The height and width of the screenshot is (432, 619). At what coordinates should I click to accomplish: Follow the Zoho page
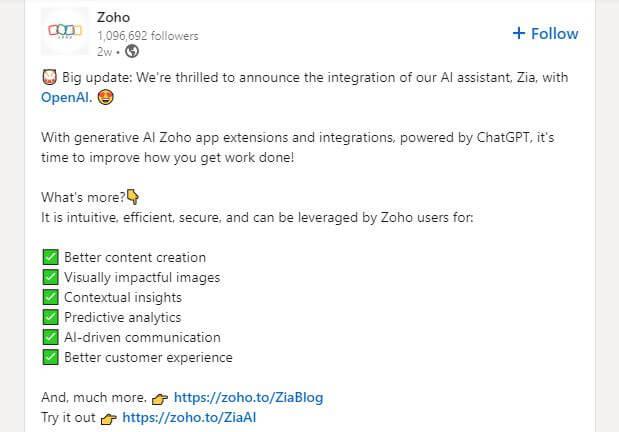click(545, 33)
